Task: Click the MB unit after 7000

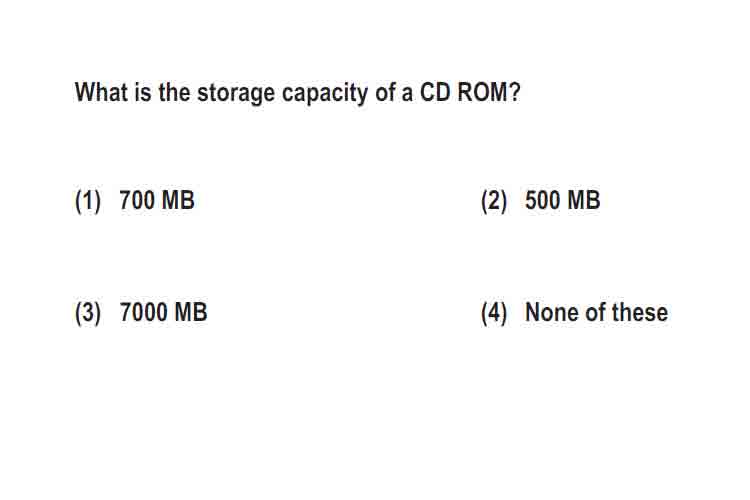Action: (191, 312)
